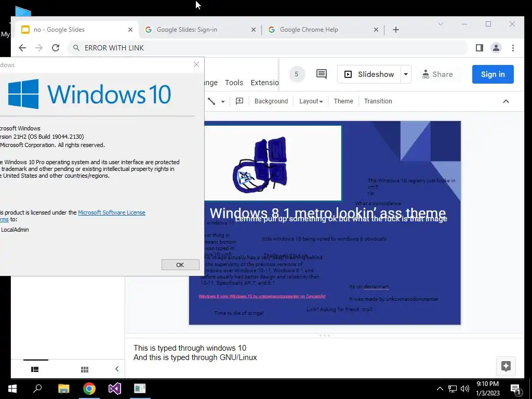Click the Explore star button
This screenshot has width=532, height=399.
[506, 366]
